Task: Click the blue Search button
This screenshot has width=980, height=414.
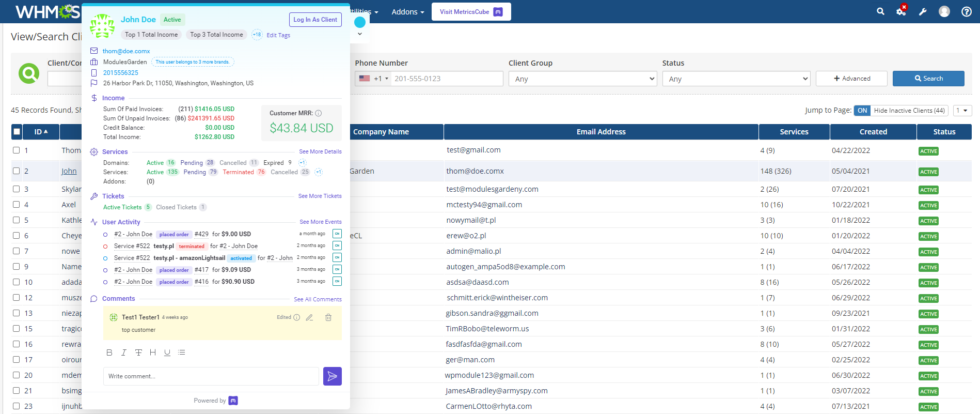Action: point(928,79)
